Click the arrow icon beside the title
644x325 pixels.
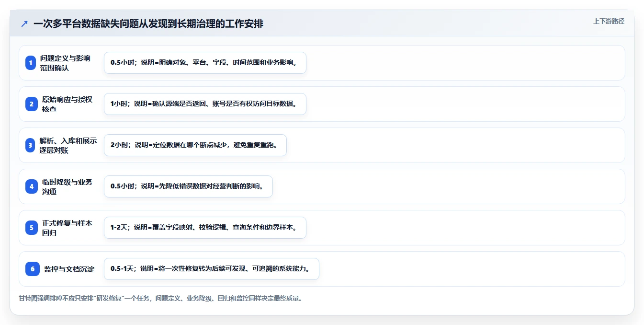point(24,24)
